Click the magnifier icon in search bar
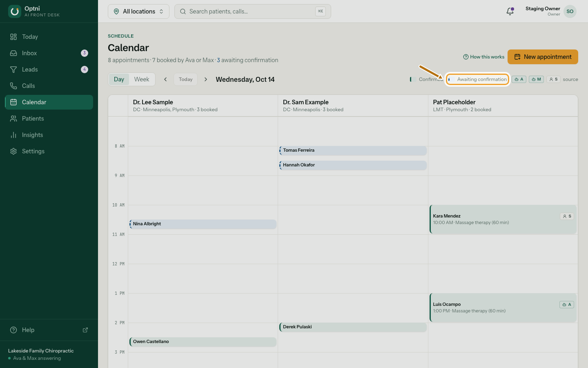The image size is (588, 368). click(183, 11)
